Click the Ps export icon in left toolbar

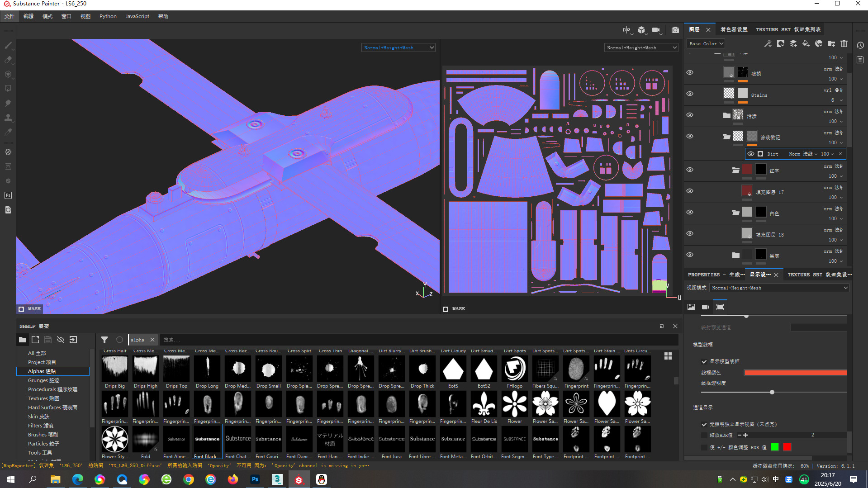pyautogui.click(x=8, y=195)
